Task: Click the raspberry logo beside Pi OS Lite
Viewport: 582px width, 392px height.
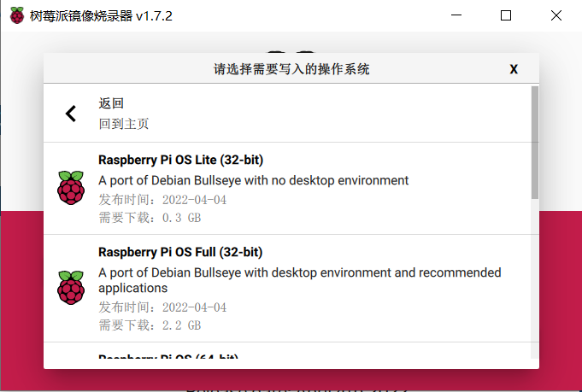Action: pyautogui.click(x=71, y=188)
